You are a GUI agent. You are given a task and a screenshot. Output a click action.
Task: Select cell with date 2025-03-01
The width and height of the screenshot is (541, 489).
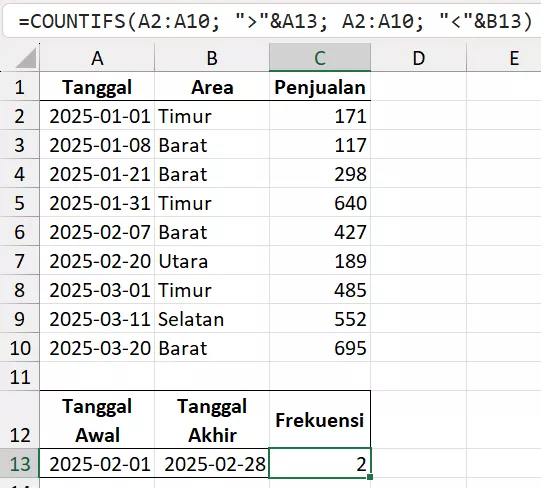97,290
